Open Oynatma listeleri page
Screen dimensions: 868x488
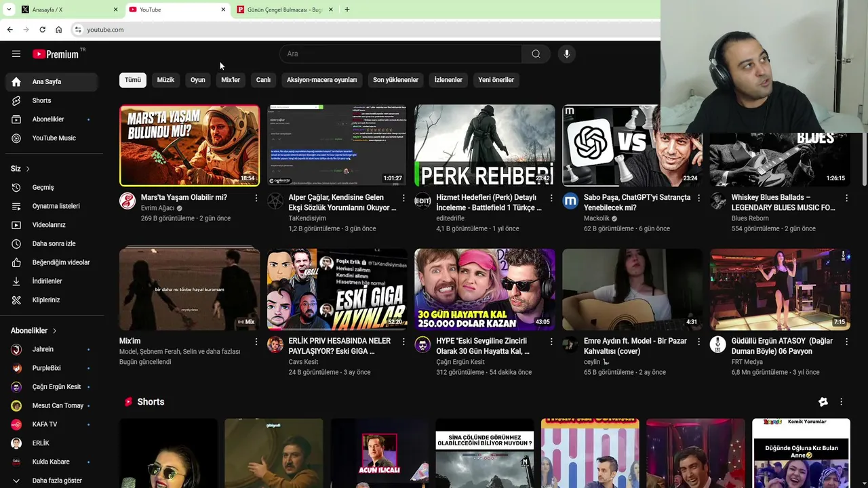coord(52,206)
